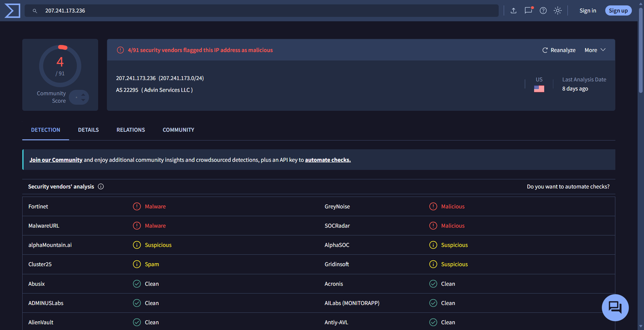Click the Sign in link
644x330 pixels.
coord(588,11)
